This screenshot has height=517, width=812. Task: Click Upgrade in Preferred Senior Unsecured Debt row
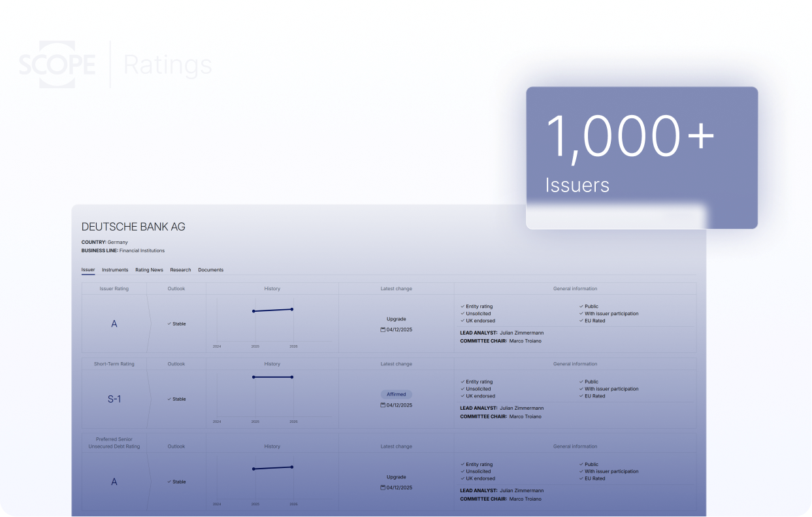tap(396, 477)
